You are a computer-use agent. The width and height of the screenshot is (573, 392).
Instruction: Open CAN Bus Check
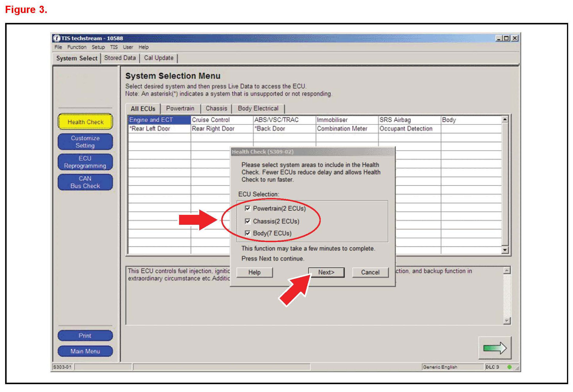[x=85, y=182]
